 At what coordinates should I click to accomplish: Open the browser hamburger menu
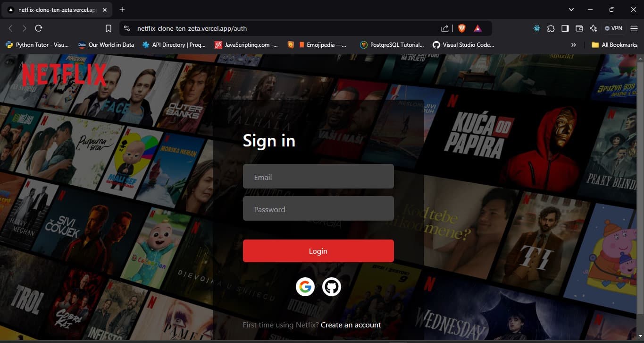tap(633, 28)
